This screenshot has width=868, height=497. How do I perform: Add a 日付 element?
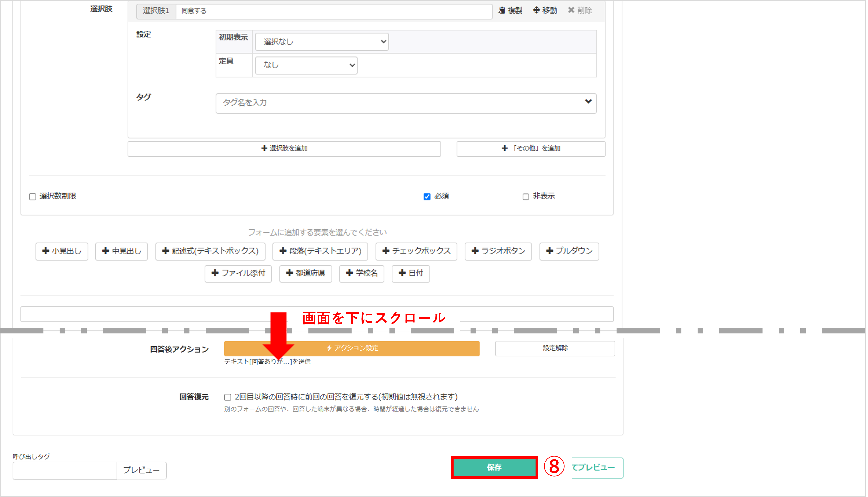coord(410,274)
